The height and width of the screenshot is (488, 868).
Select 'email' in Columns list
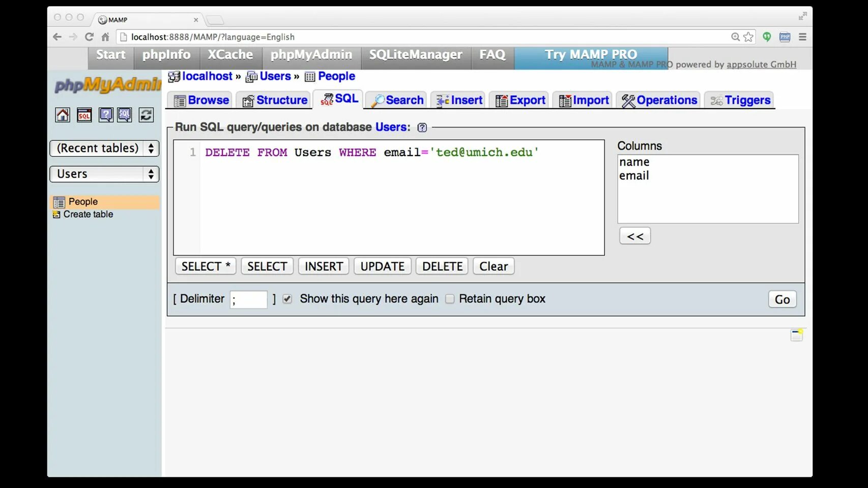[x=708, y=176]
